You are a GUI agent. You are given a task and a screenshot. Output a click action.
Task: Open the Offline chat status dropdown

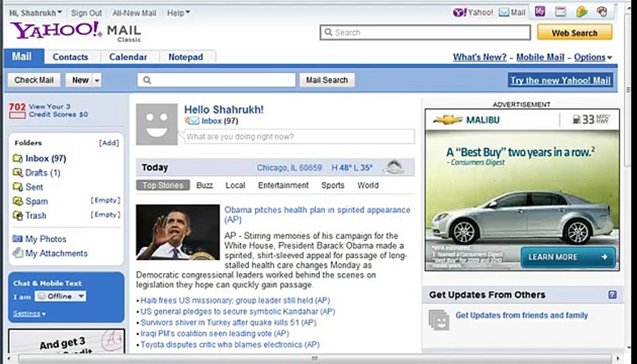tap(61, 296)
